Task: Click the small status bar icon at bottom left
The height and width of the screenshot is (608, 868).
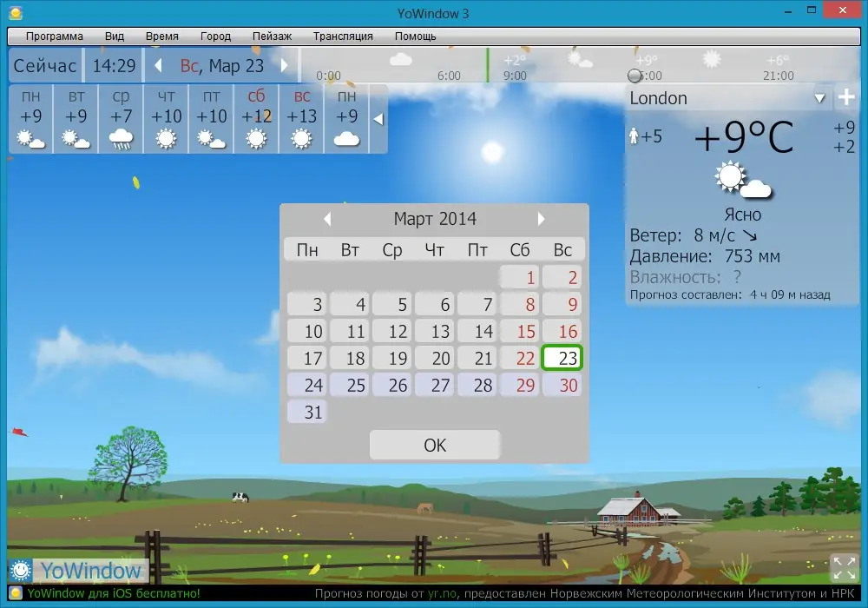Action: point(16,593)
